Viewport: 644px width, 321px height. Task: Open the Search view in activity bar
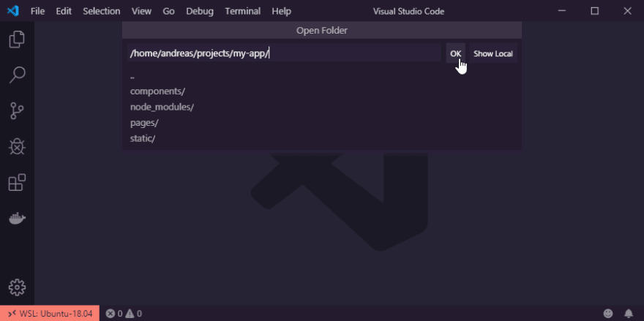[17, 75]
